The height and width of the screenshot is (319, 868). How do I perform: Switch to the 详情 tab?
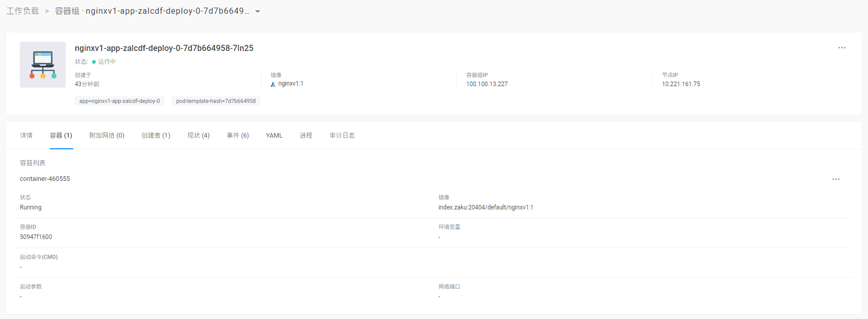tap(26, 136)
